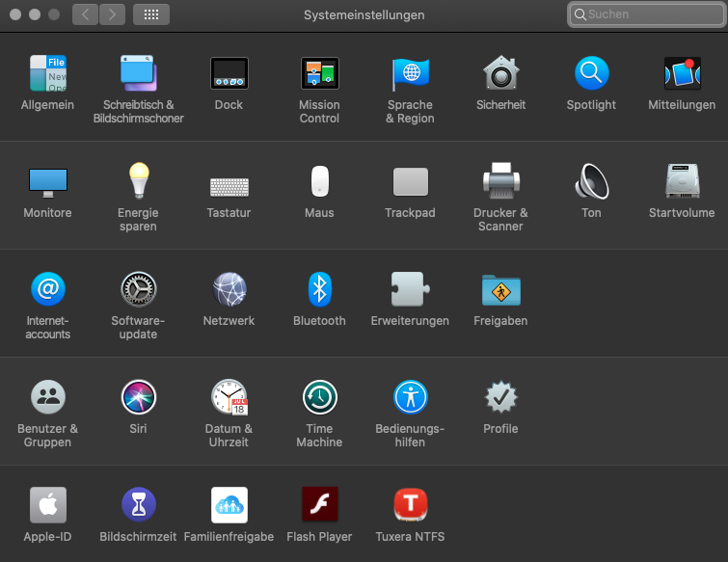Close the Systemeinstellungen window
Screen dimensions: 728x562
point(15,14)
